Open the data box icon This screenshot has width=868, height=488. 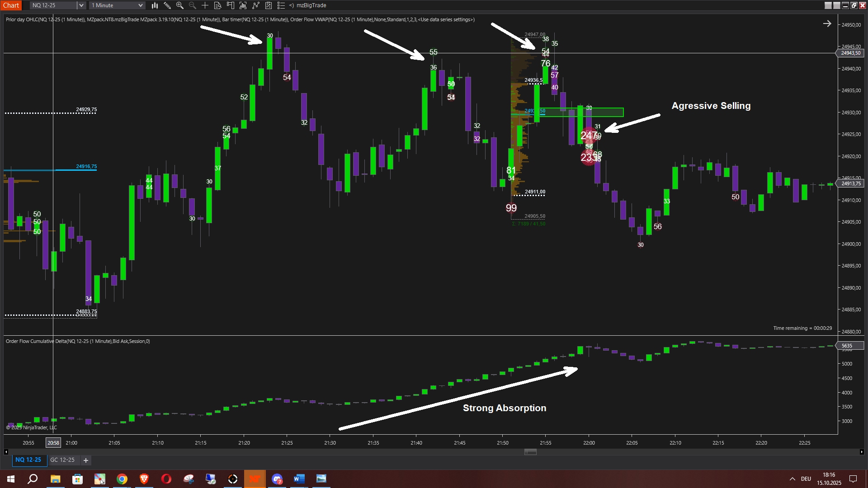[218, 5]
